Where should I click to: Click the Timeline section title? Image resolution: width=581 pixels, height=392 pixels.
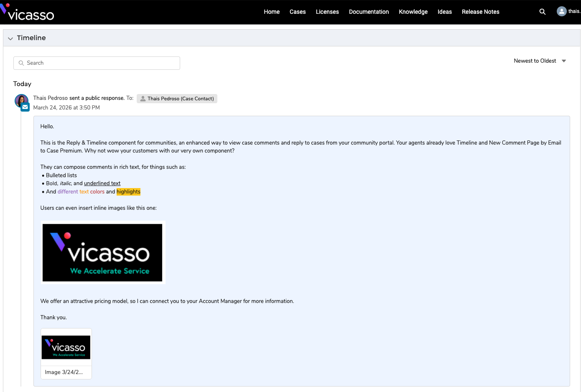click(x=31, y=38)
